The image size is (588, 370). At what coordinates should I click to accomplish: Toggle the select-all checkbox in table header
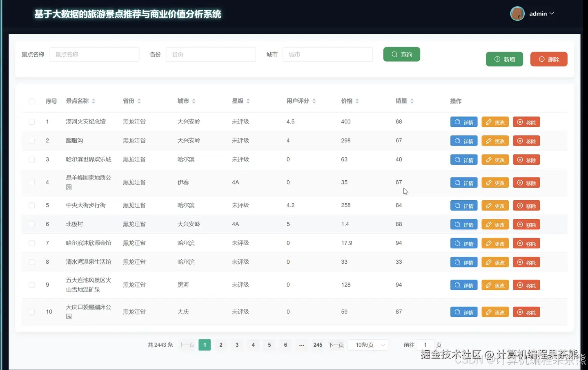pyautogui.click(x=31, y=101)
